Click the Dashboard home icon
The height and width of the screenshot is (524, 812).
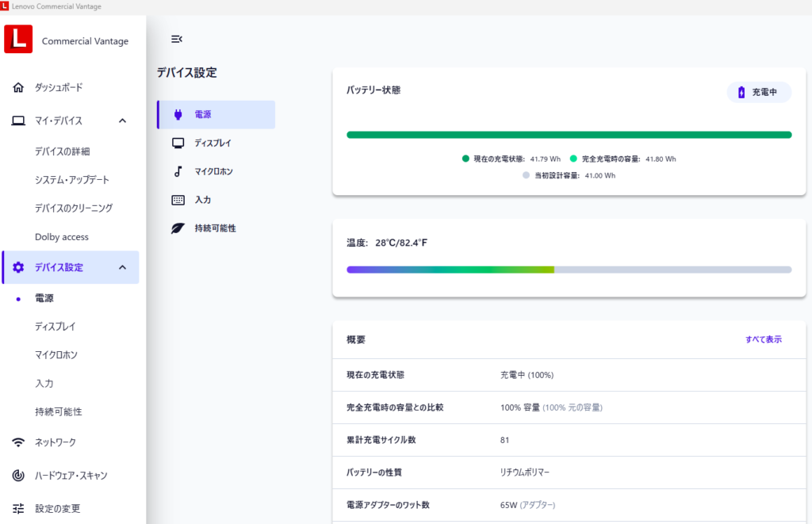(18, 88)
